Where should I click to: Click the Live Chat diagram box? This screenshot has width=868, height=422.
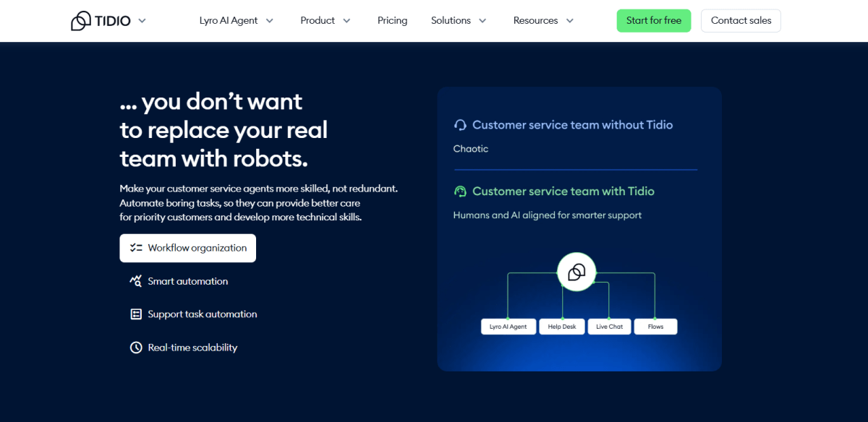tap(609, 327)
